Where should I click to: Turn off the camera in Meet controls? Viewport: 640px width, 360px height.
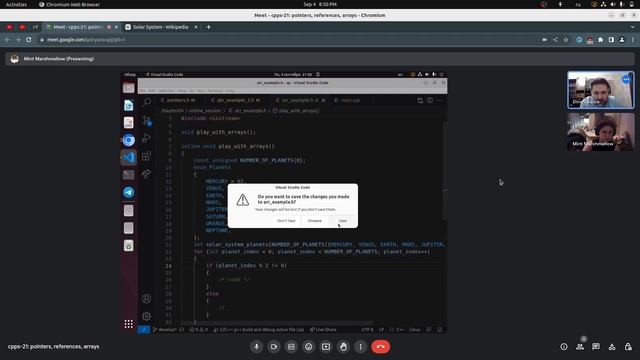(274, 347)
